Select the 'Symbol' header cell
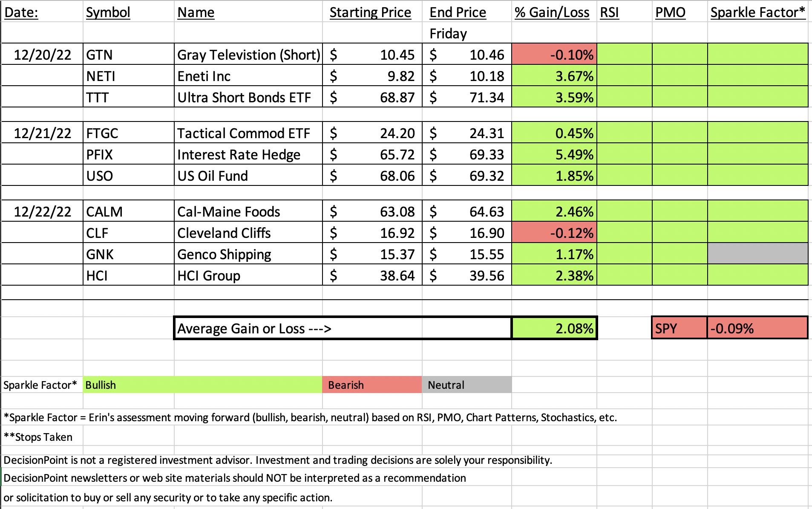 (128, 12)
